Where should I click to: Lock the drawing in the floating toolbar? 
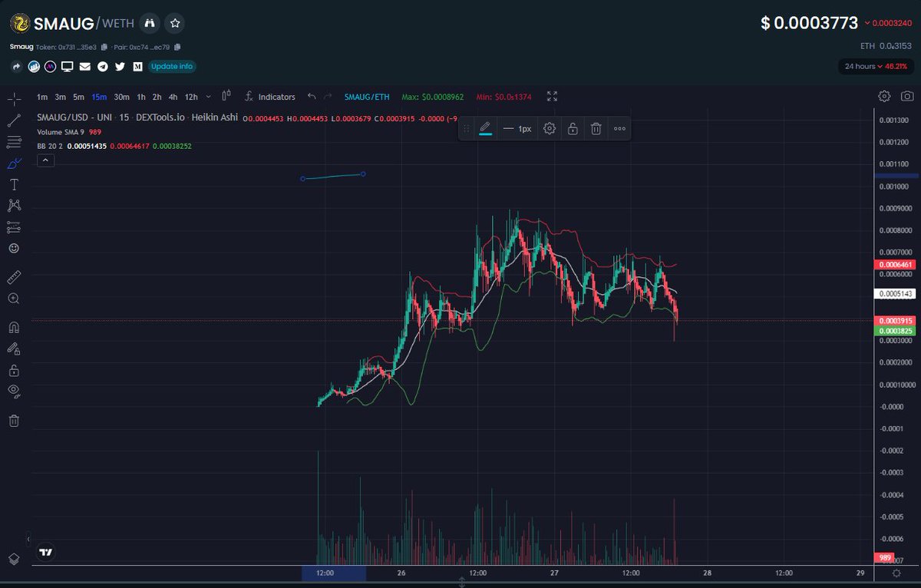pos(573,128)
